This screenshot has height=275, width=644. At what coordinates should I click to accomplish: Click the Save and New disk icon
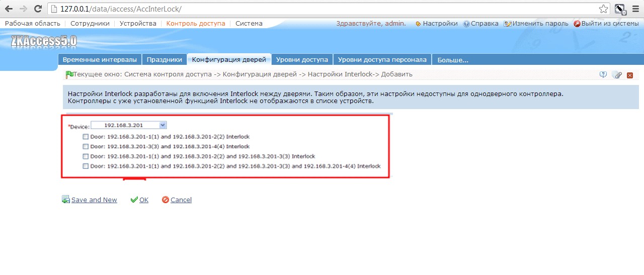(x=66, y=200)
